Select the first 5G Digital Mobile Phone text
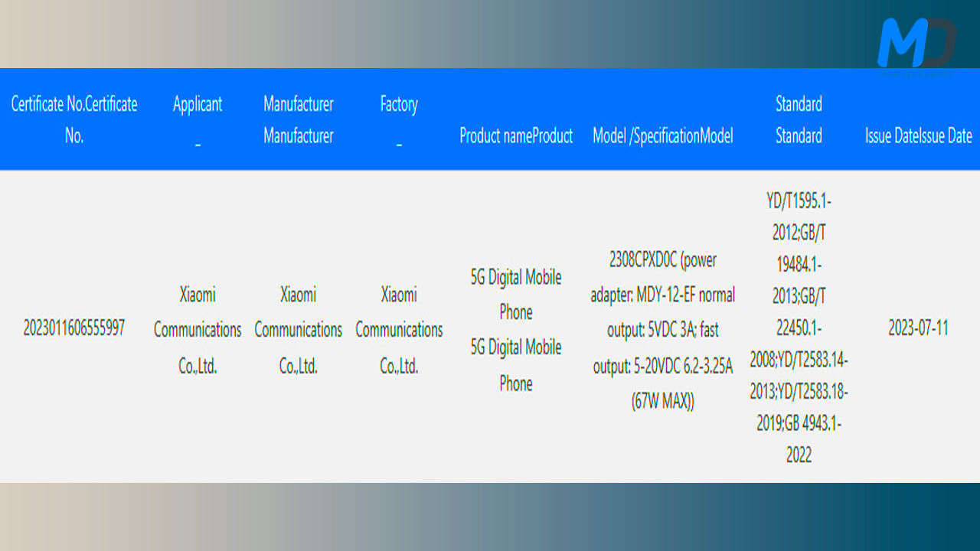Image resolution: width=980 pixels, height=551 pixels. [516, 295]
